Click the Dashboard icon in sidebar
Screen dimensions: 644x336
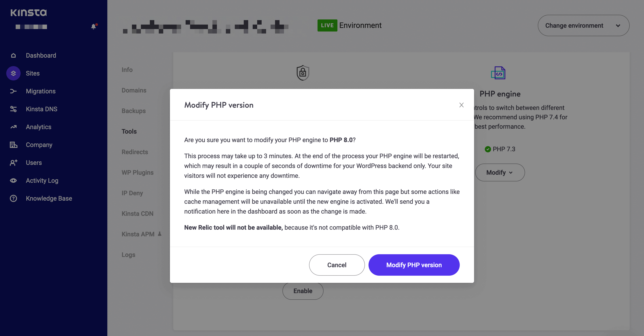click(x=13, y=55)
